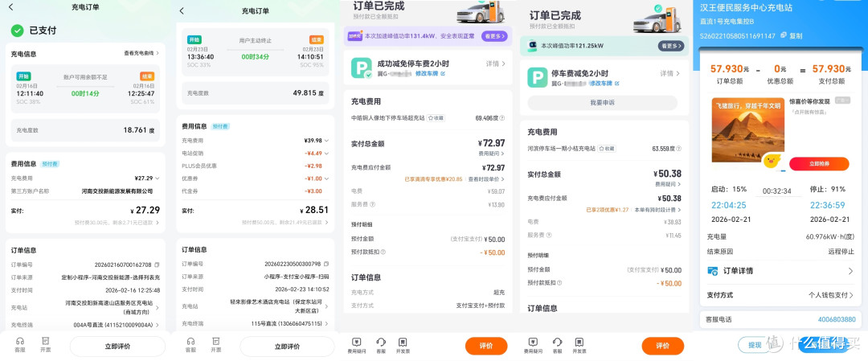Tap 我要申诉 button
Image resolution: width=868 pixels, height=361 pixels.
click(602, 103)
